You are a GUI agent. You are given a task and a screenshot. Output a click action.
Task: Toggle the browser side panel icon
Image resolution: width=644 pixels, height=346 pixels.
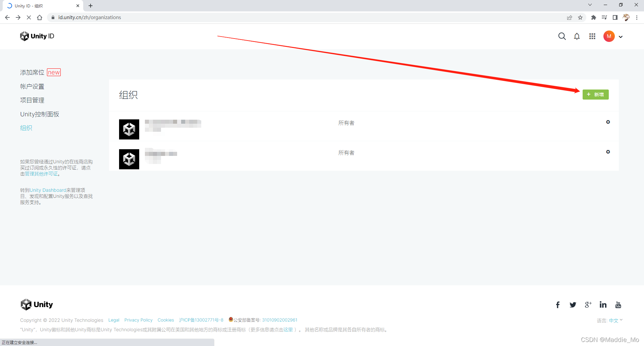coord(615,17)
